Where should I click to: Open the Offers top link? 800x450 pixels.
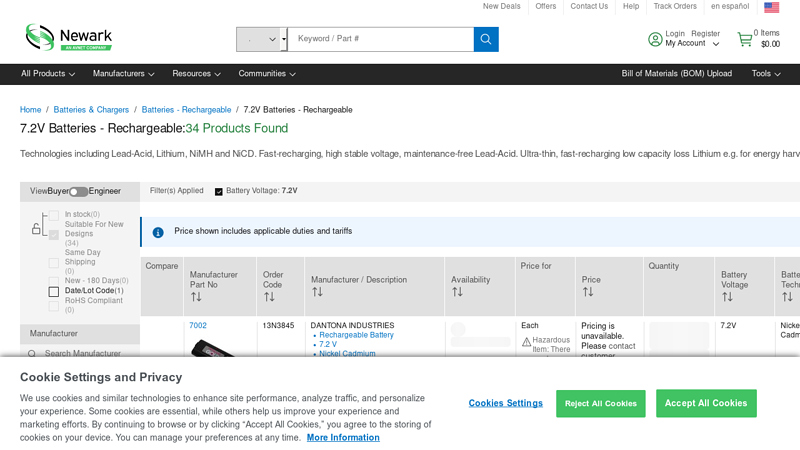(x=545, y=6)
